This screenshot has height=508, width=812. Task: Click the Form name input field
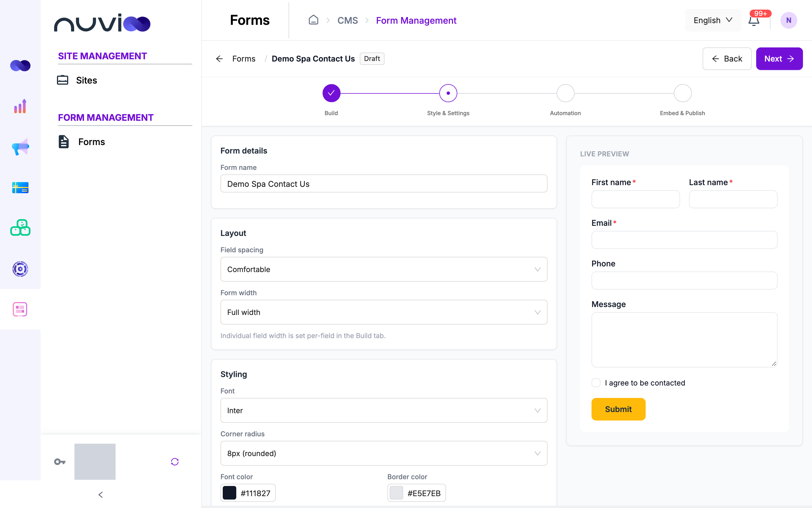[384, 183]
